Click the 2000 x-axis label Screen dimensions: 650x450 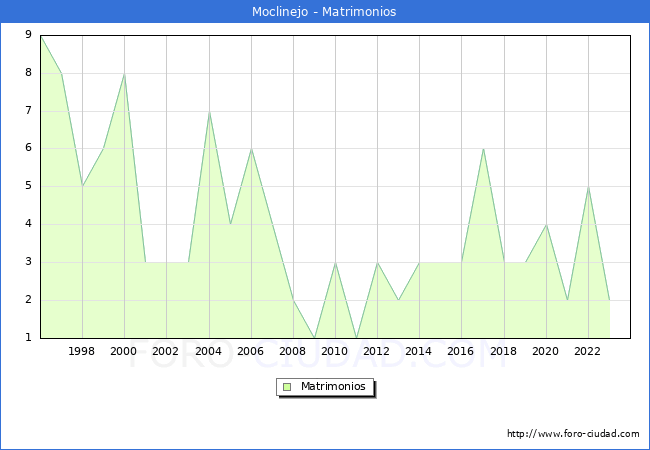[123, 351]
